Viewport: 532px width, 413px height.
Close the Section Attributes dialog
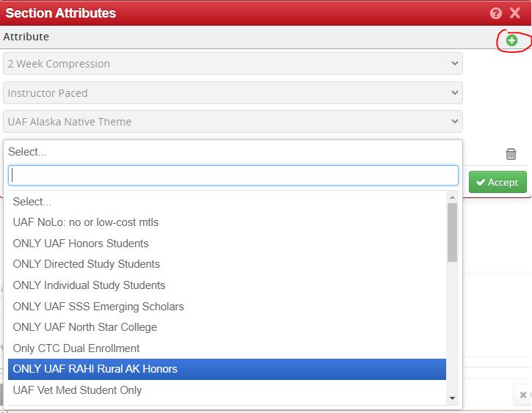click(515, 13)
